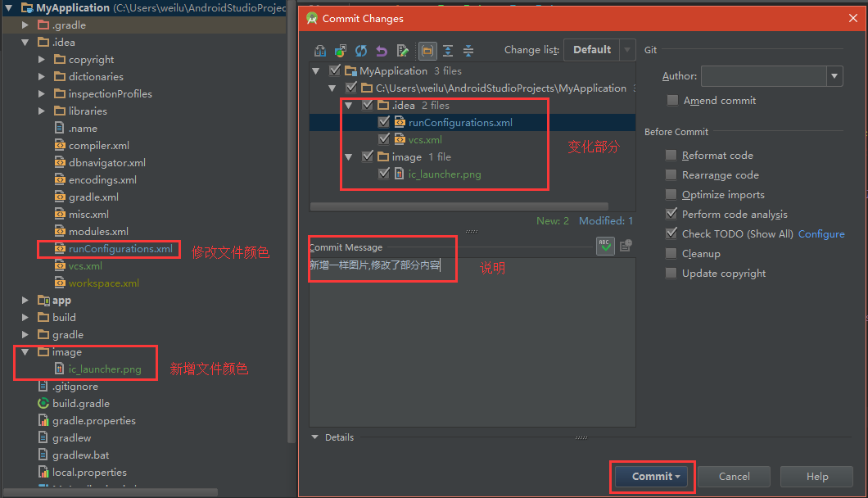Select vcs.xml in project tree
This screenshot has width=868, height=498.
click(x=85, y=266)
